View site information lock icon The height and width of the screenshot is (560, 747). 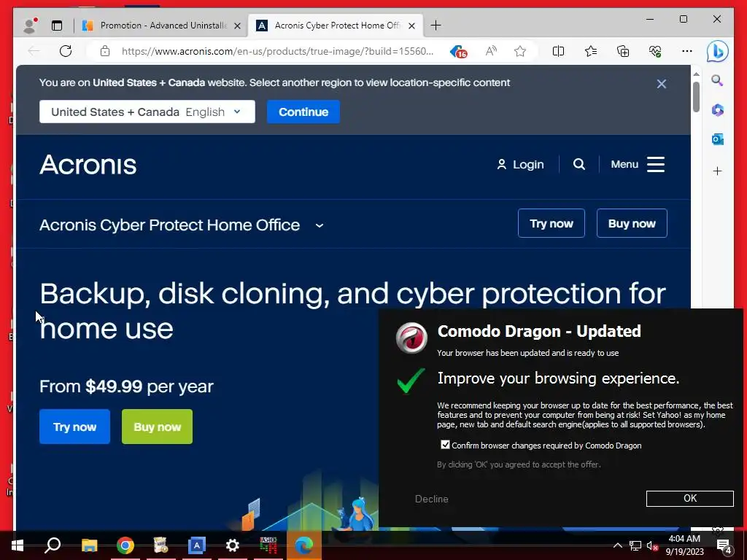coord(105,51)
